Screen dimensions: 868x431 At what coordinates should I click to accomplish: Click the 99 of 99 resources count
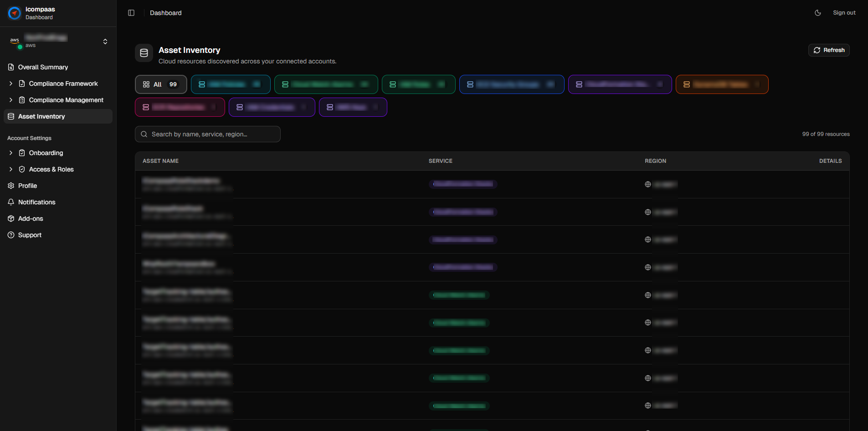pos(826,134)
